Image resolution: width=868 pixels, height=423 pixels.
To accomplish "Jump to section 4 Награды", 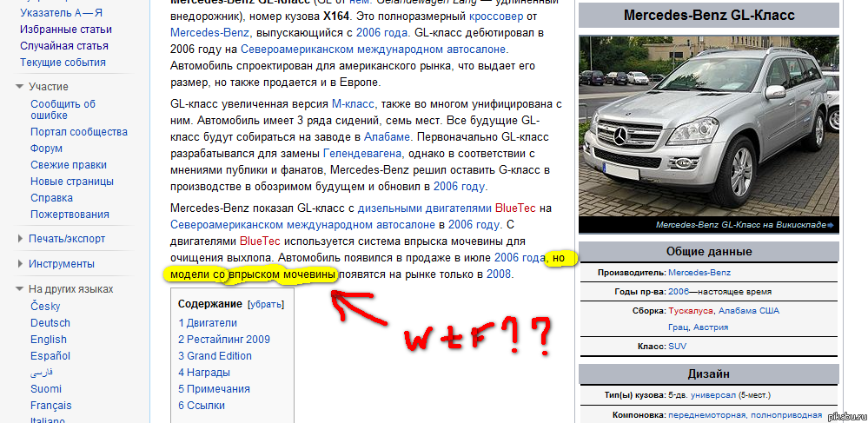I will (204, 372).
